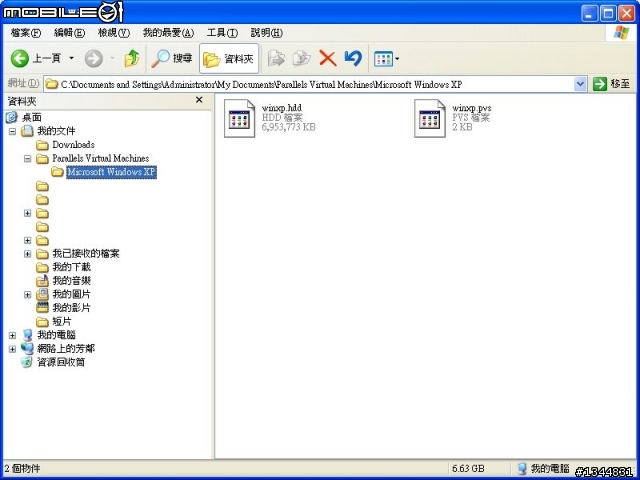Click the Microsoft Windows XP folder icon in tree
Image resolution: width=640 pixels, height=480 pixels.
57,172
